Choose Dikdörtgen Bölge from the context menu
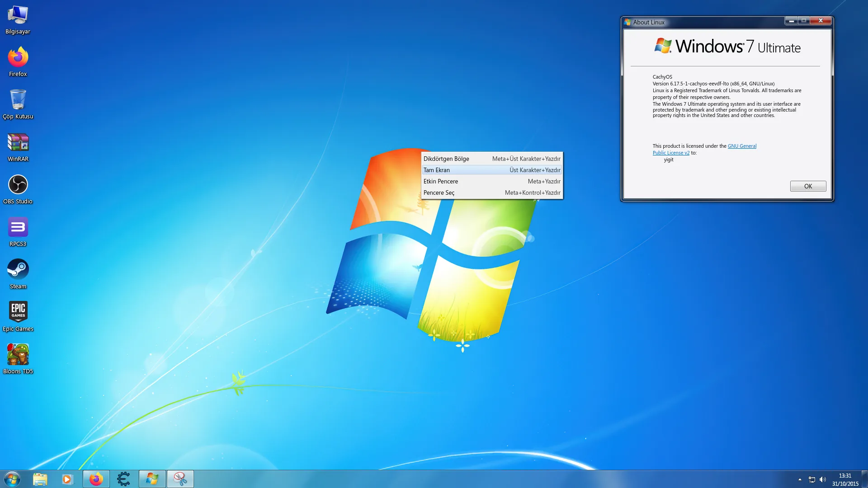The height and width of the screenshot is (488, 868). click(492, 159)
